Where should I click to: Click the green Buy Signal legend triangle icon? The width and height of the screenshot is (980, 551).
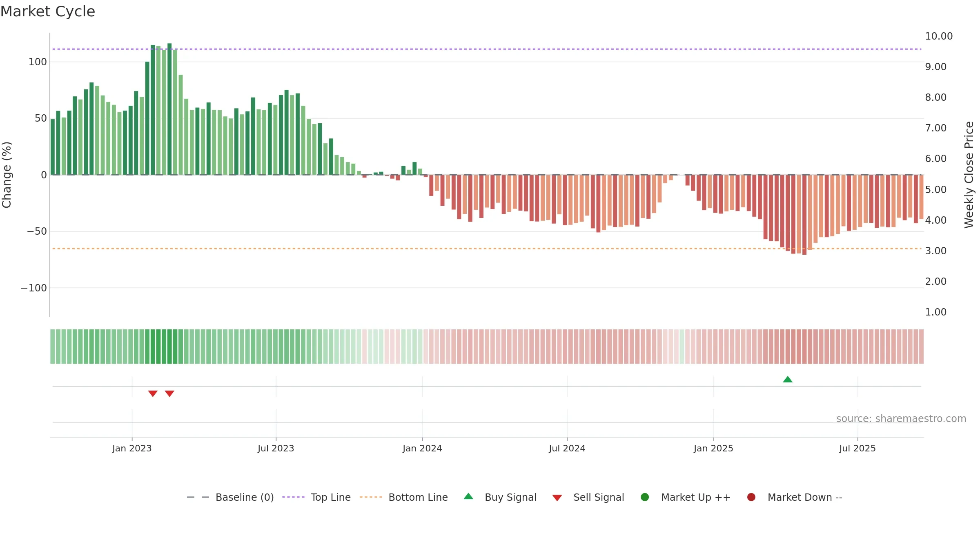coord(469,496)
